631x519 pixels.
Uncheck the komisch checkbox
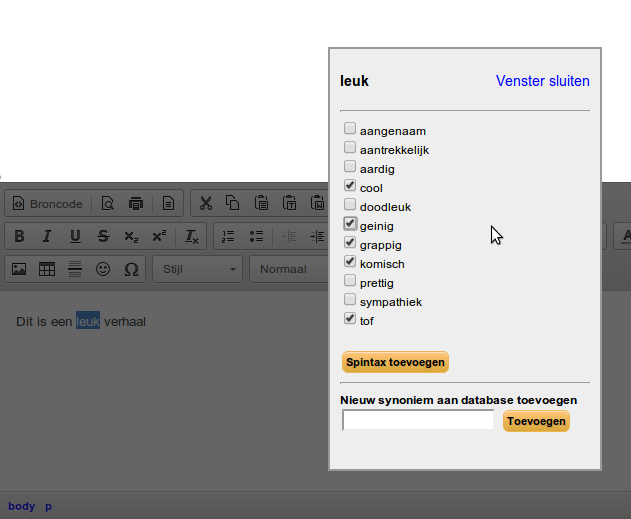pyautogui.click(x=350, y=262)
